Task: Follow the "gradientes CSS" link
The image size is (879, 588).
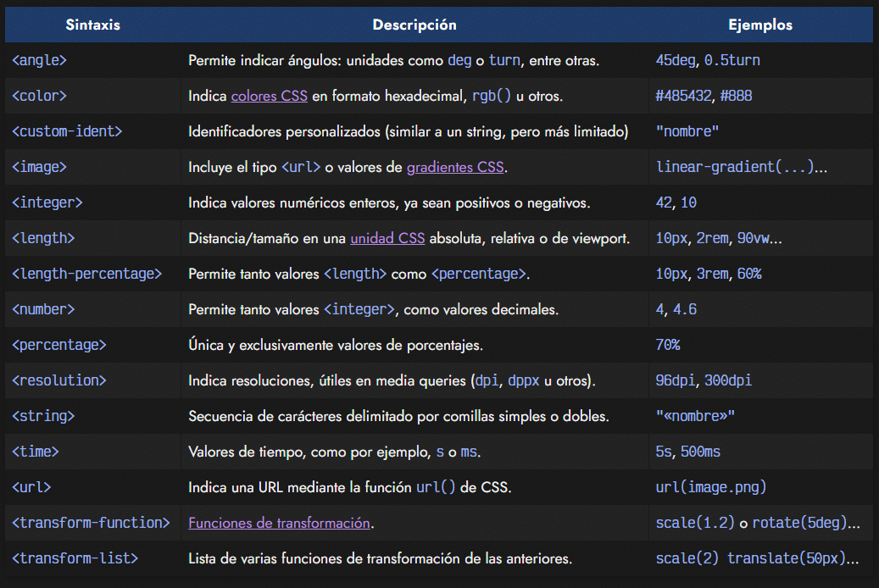Action: pyautogui.click(x=455, y=168)
